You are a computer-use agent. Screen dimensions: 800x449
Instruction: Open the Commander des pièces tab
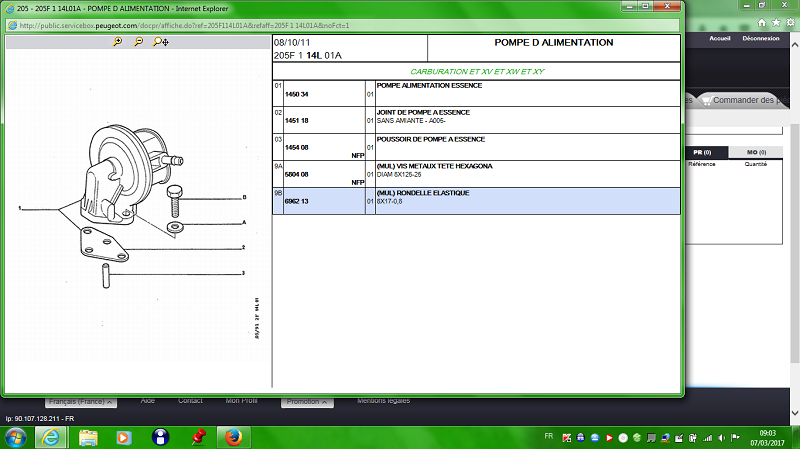point(743,101)
